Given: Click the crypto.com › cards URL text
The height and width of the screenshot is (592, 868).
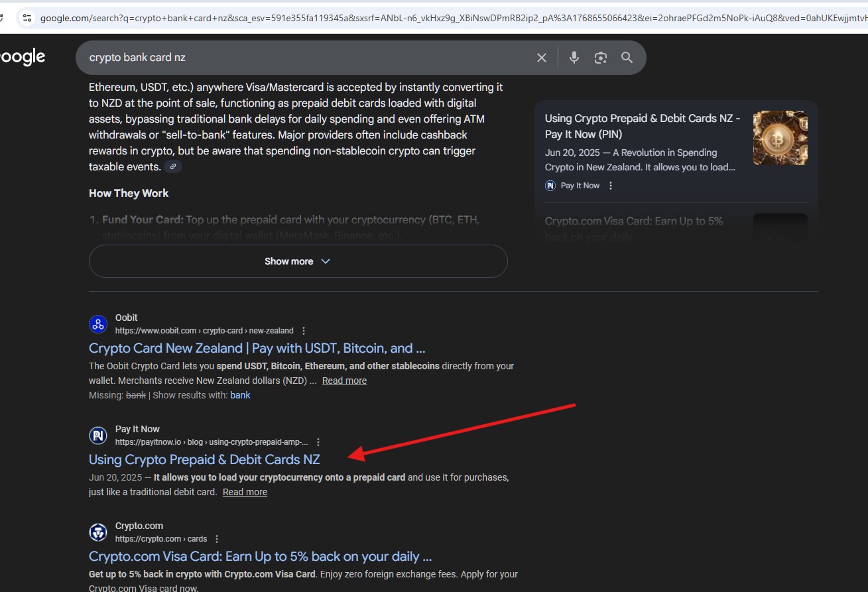Looking at the screenshot, I should pos(161,539).
